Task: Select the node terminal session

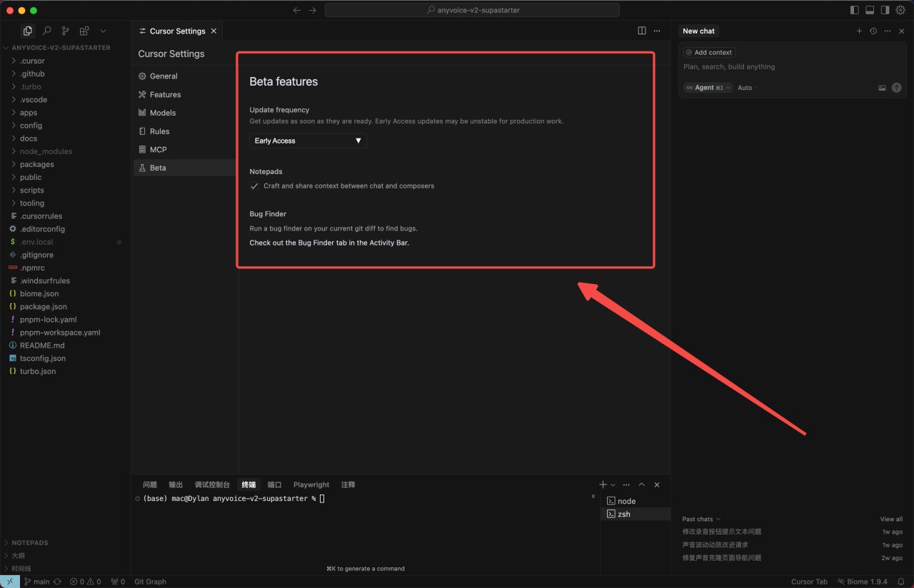Action: coord(626,501)
